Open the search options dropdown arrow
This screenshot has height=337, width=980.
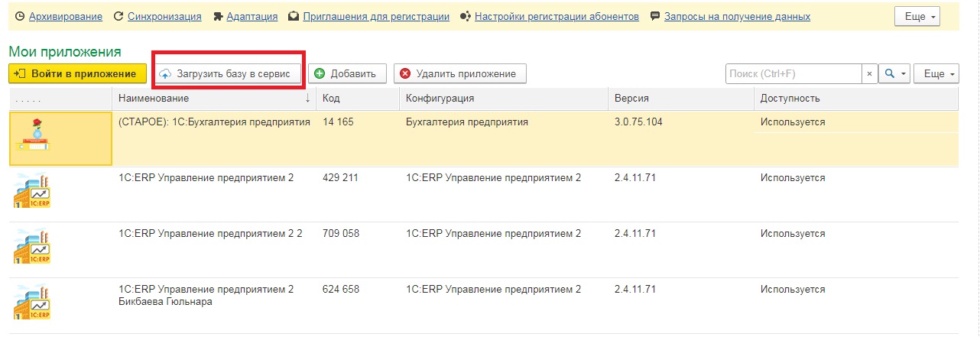904,73
